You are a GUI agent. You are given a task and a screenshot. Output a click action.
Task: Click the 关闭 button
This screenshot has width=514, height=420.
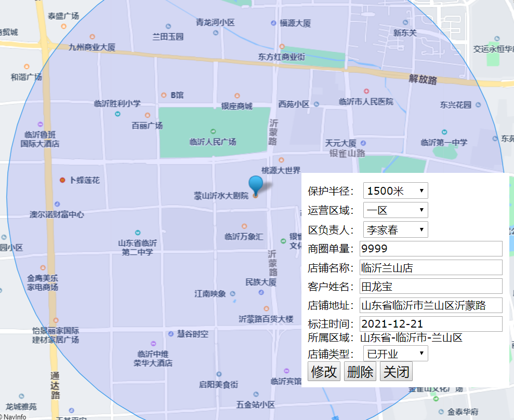396,372
